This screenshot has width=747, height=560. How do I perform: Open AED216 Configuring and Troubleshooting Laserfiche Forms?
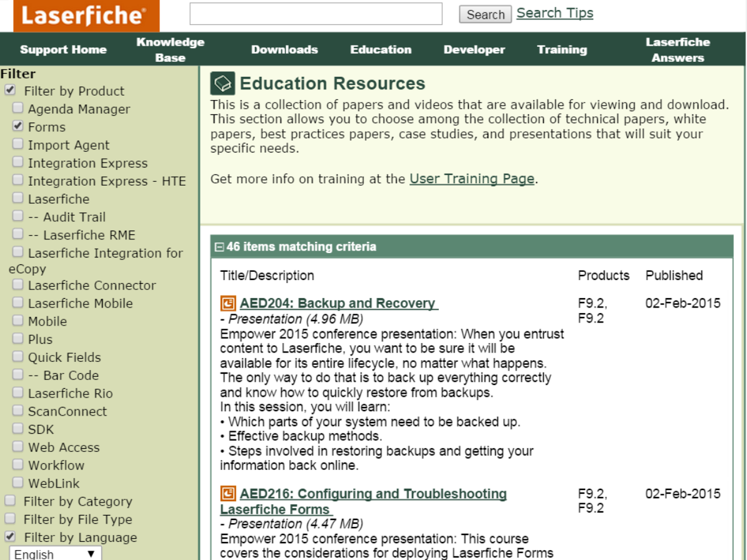363,501
